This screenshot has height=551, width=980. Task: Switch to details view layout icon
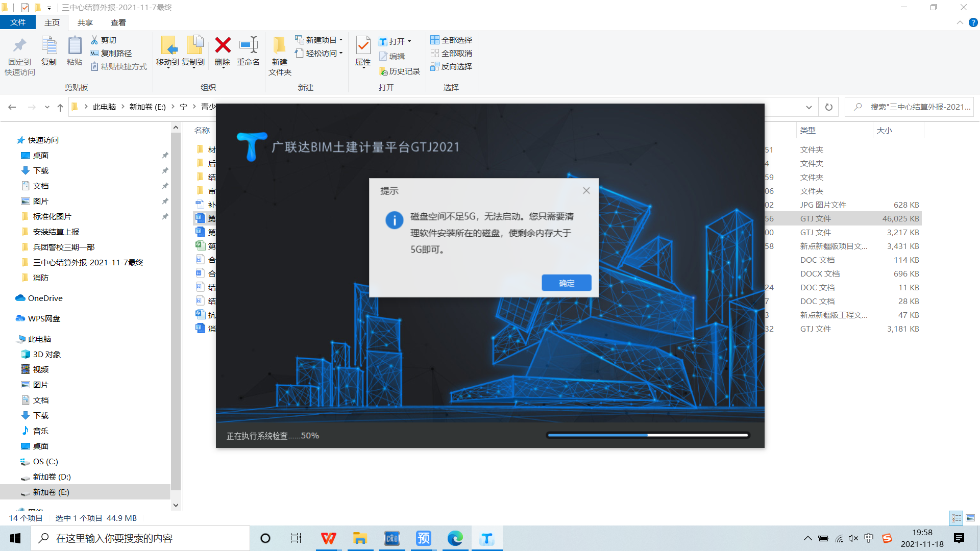pos(956,518)
